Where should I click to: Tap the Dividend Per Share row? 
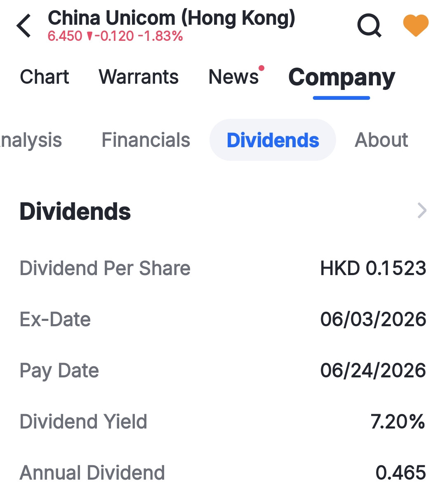click(x=223, y=268)
